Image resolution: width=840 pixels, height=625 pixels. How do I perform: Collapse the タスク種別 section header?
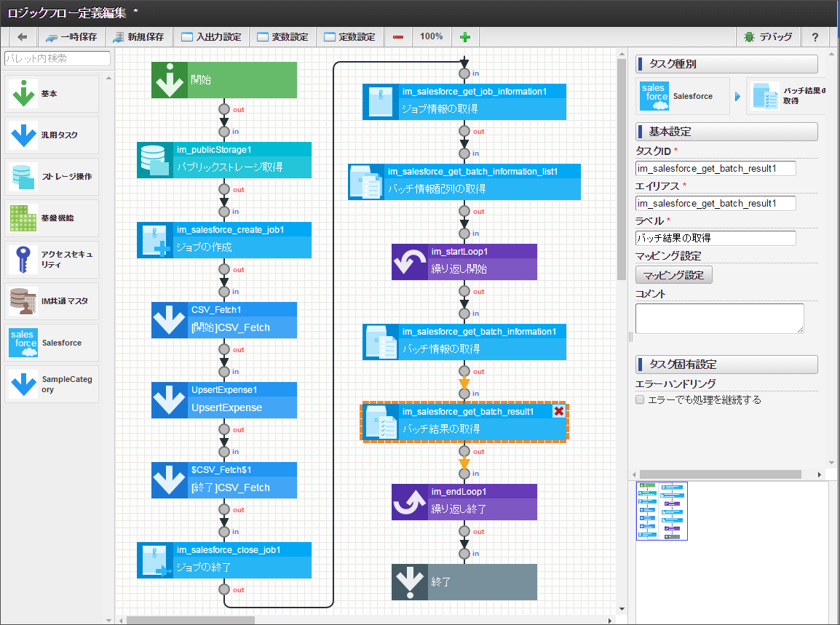(727, 64)
